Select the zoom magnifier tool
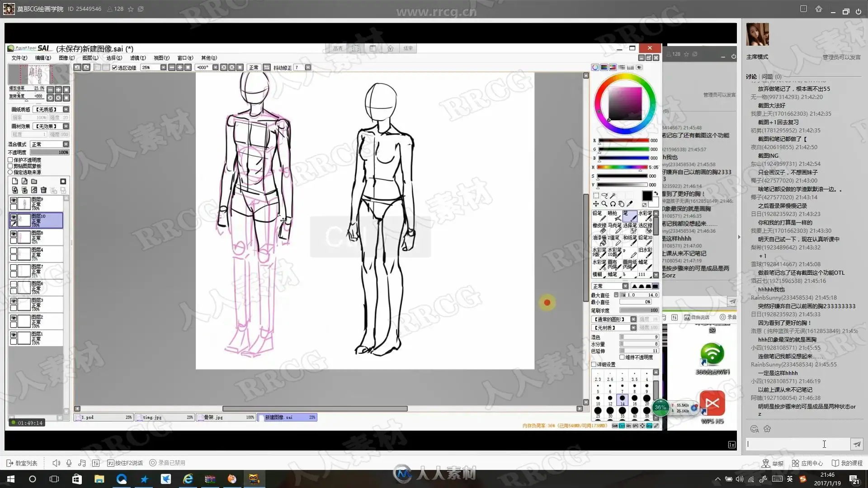The image size is (868, 488). 604,204
